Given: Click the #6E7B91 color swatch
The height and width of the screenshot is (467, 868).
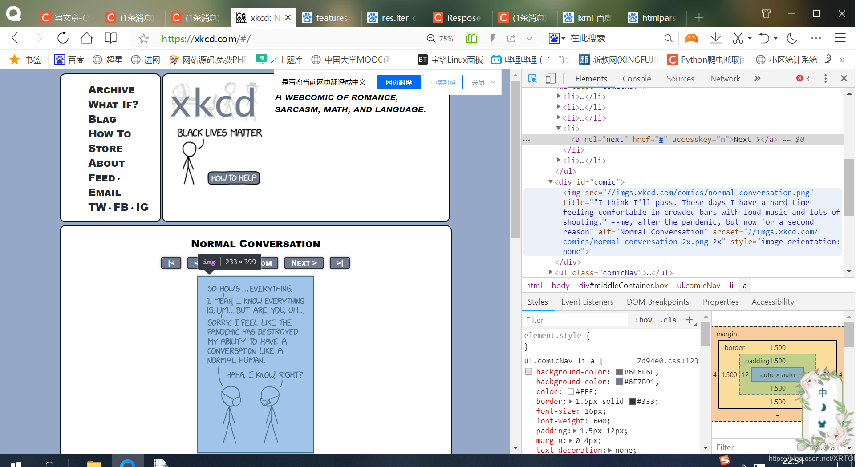Looking at the screenshot, I should tap(619, 382).
